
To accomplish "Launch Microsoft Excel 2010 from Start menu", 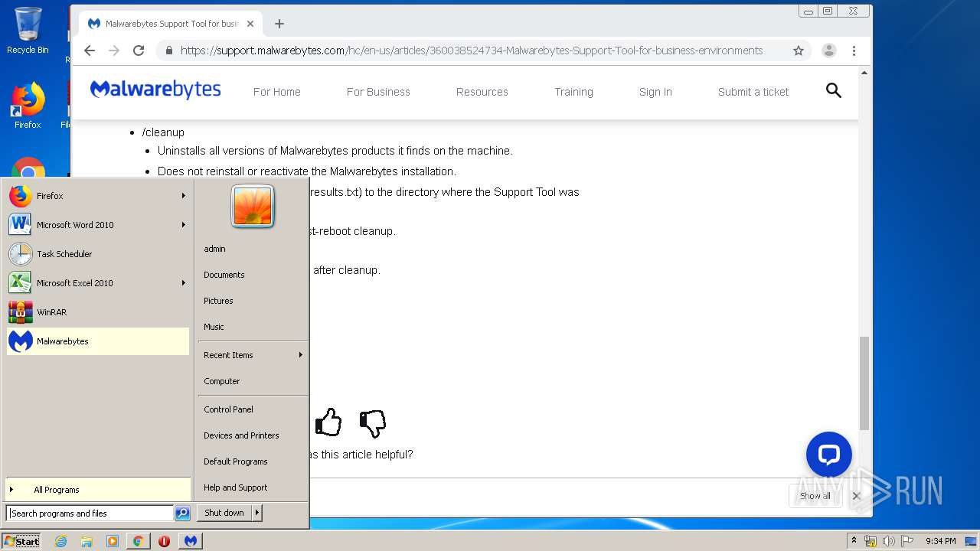I will pos(97,283).
